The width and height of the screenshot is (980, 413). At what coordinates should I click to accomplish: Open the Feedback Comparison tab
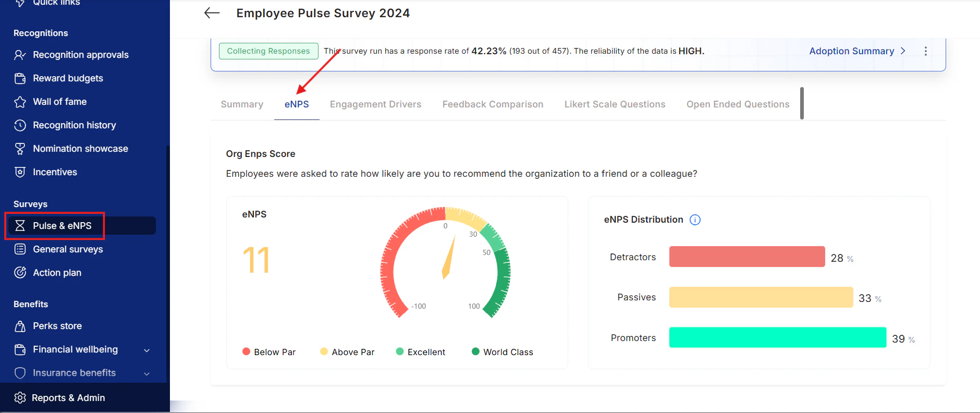pyautogui.click(x=493, y=104)
